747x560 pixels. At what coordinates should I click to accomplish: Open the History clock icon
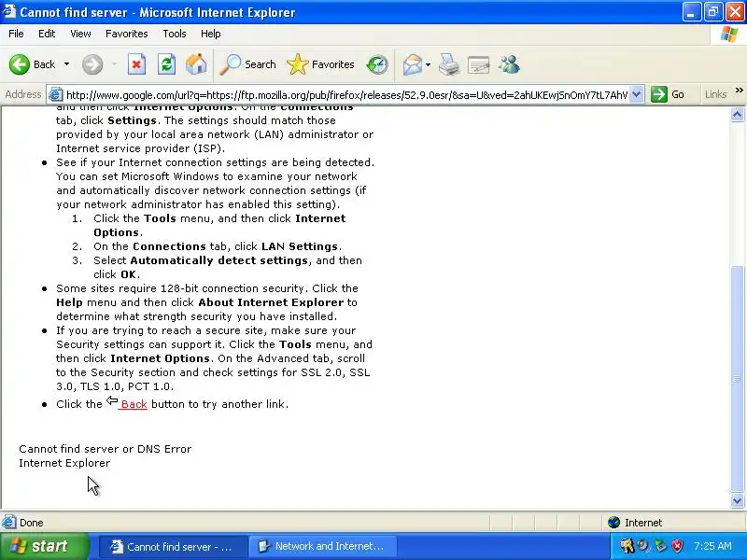pos(377,64)
